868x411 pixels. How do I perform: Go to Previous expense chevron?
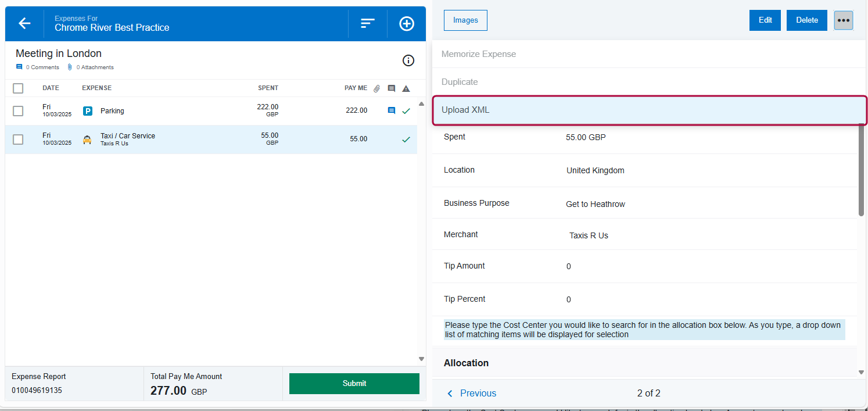tap(450, 394)
